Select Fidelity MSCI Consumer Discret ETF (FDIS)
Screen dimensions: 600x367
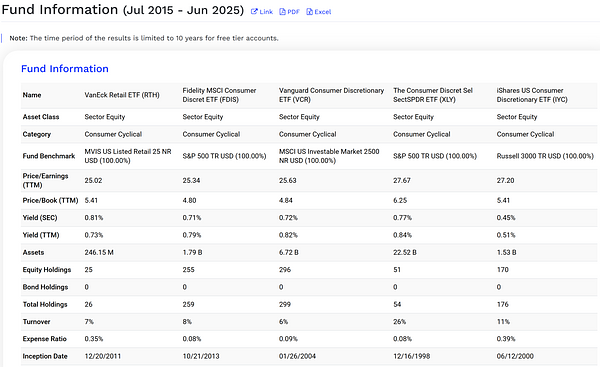click(x=219, y=95)
